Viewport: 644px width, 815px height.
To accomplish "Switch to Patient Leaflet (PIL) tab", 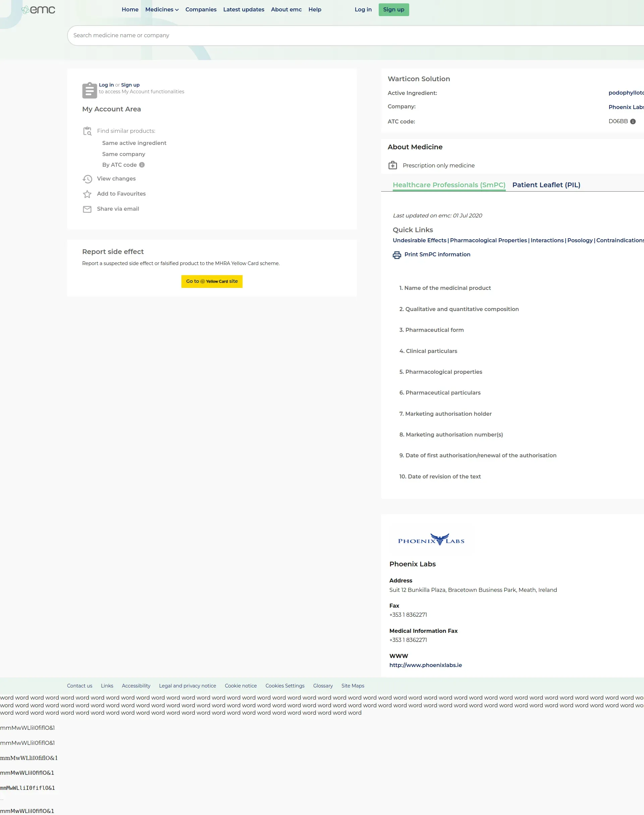I will (546, 185).
